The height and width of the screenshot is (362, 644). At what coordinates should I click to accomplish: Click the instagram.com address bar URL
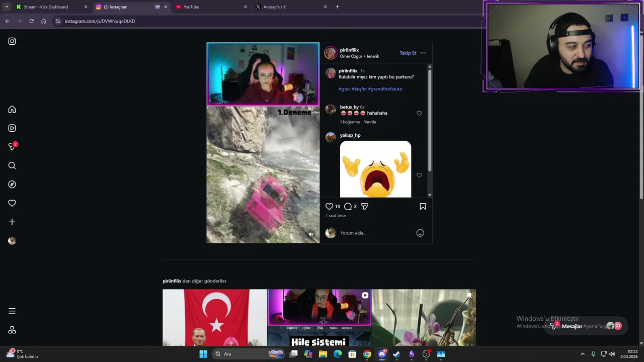coord(100,21)
